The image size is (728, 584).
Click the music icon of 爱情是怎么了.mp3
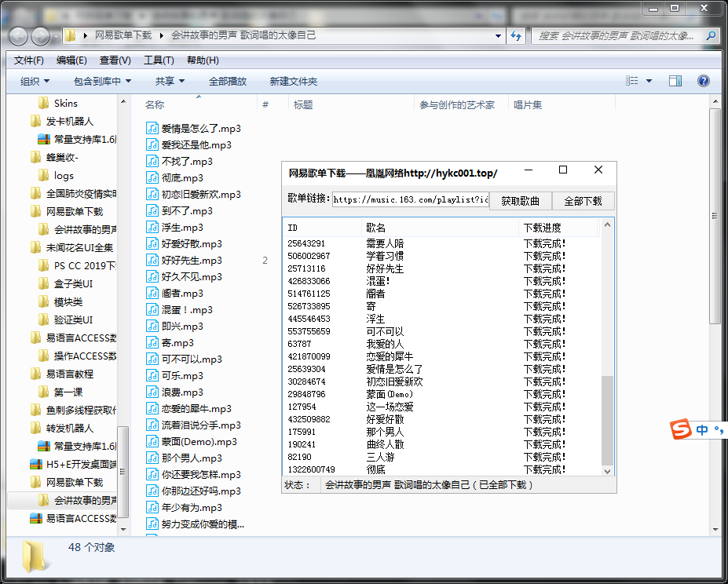click(x=152, y=128)
